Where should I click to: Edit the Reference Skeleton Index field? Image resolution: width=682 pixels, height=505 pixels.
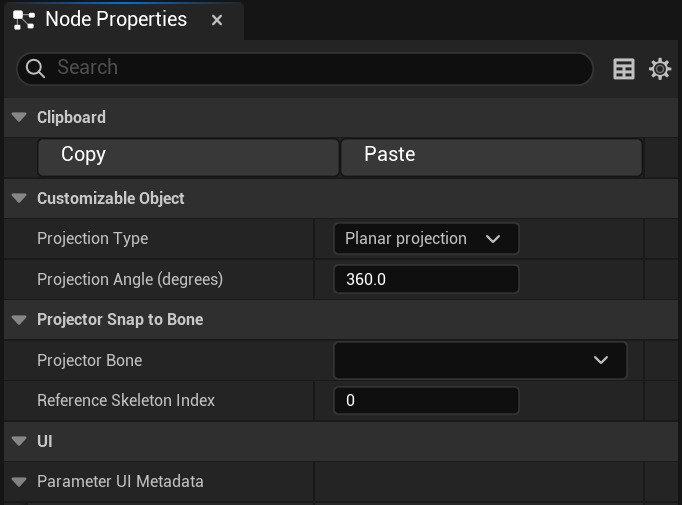(426, 400)
